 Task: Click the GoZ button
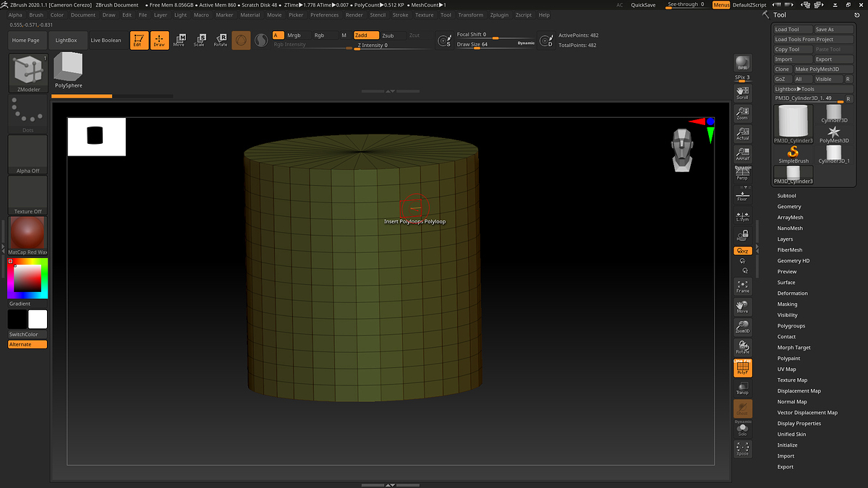[782, 79]
